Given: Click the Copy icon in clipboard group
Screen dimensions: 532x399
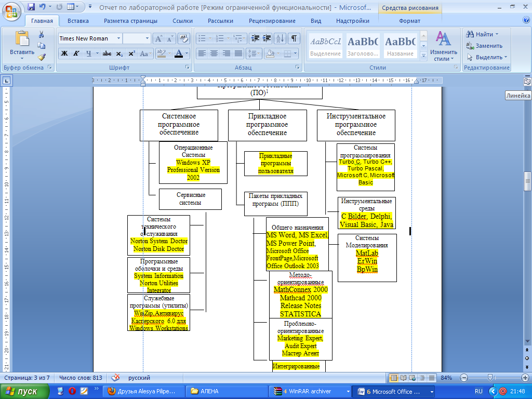Looking at the screenshot, I should 42,46.
